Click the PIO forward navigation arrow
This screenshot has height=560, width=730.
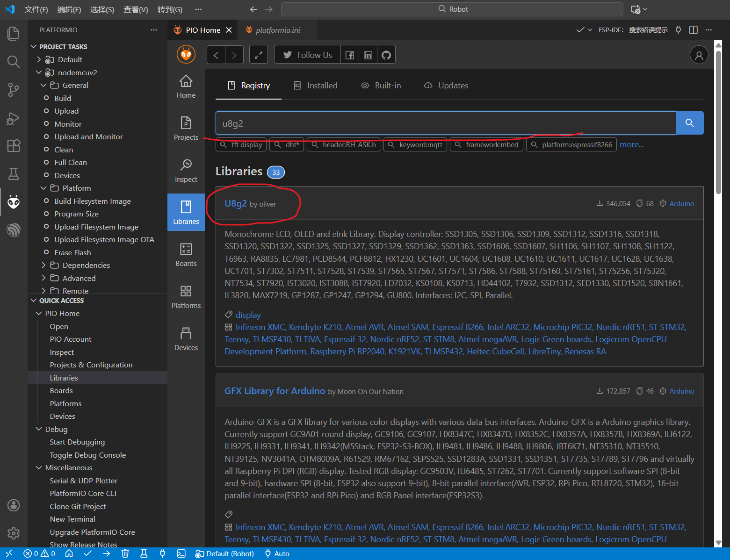coord(234,55)
